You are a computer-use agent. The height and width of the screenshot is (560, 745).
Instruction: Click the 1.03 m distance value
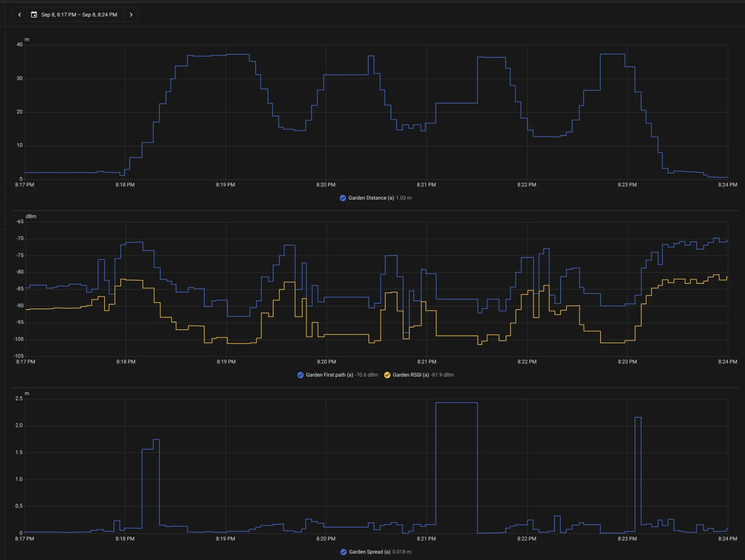404,198
